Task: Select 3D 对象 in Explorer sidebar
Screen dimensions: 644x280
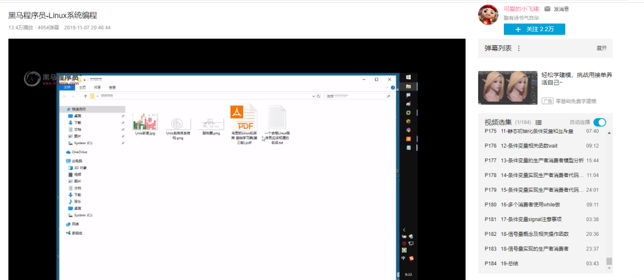Action: pos(80,168)
